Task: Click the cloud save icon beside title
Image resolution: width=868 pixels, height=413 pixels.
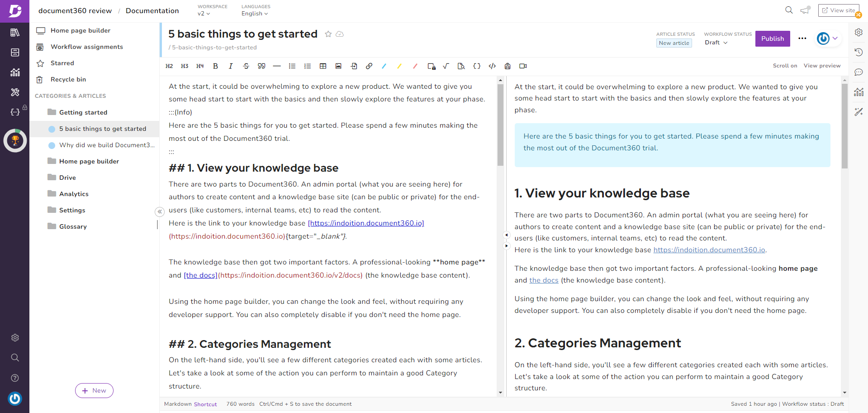Action: coord(340,34)
